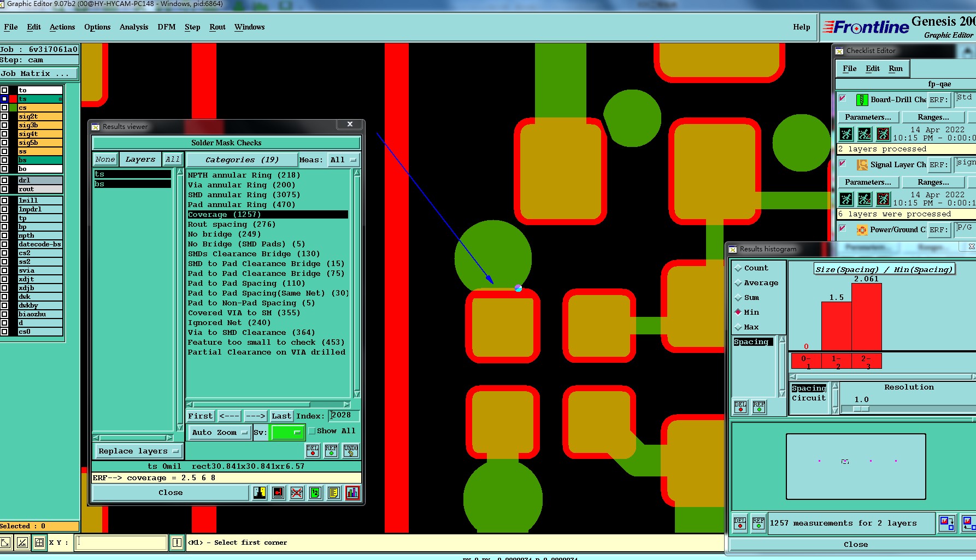Viewport: 976px width, 560px height.
Task: Toggle visibility box of layer drl
Action: 4,180
